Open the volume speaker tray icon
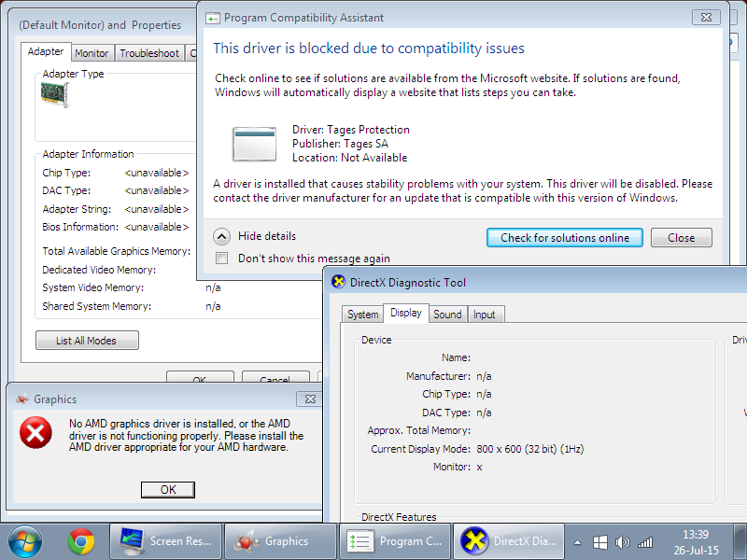 click(622, 542)
